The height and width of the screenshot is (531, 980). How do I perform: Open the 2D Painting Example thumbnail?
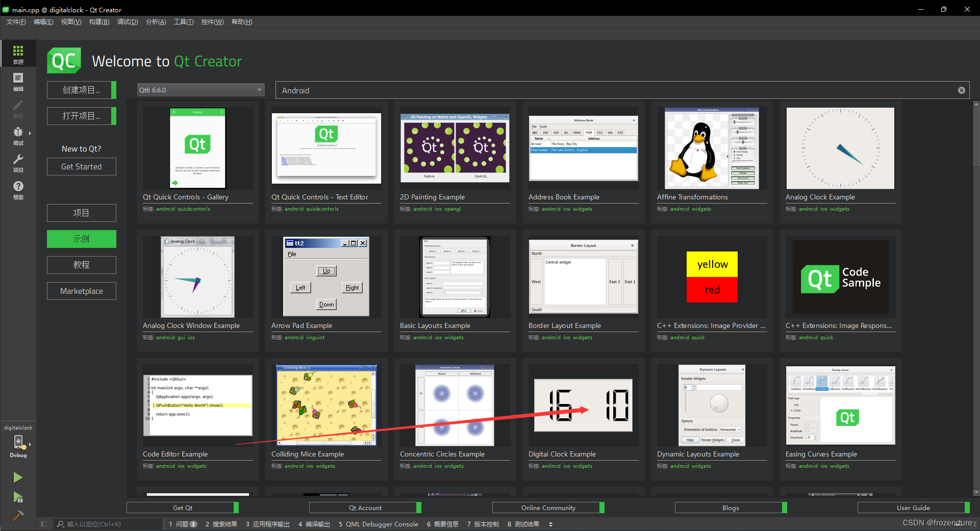[x=455, y=148]
